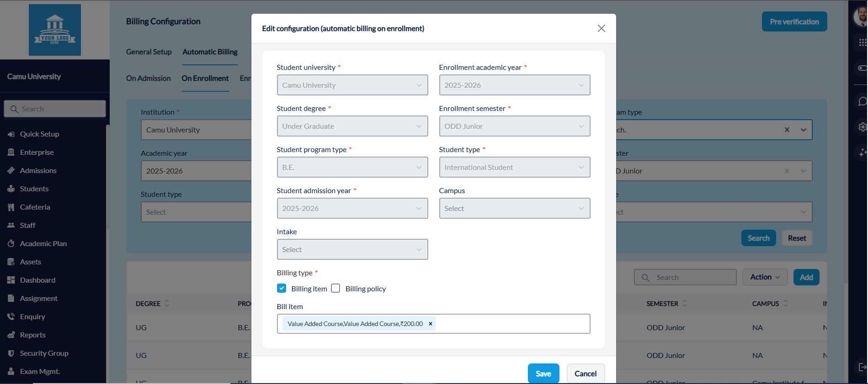
Task: Enable the Billing policy checkbox
Action: coord(335,289)
